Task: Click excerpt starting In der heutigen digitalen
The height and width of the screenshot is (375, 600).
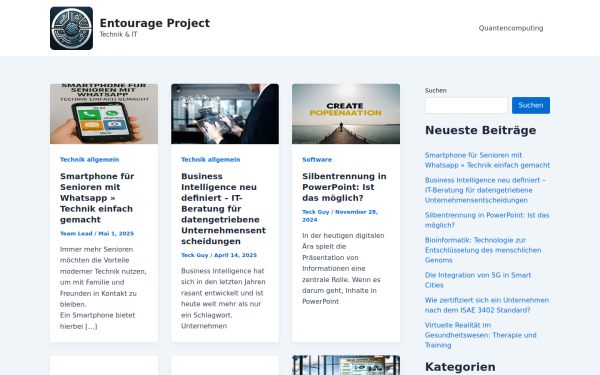Action: (343, 268)
